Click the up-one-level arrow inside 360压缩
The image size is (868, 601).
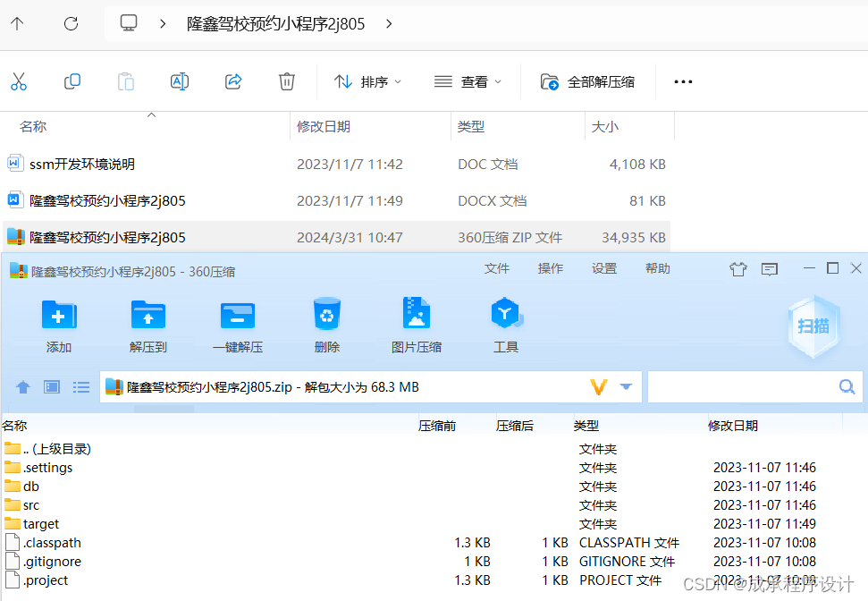click(22, 386)
